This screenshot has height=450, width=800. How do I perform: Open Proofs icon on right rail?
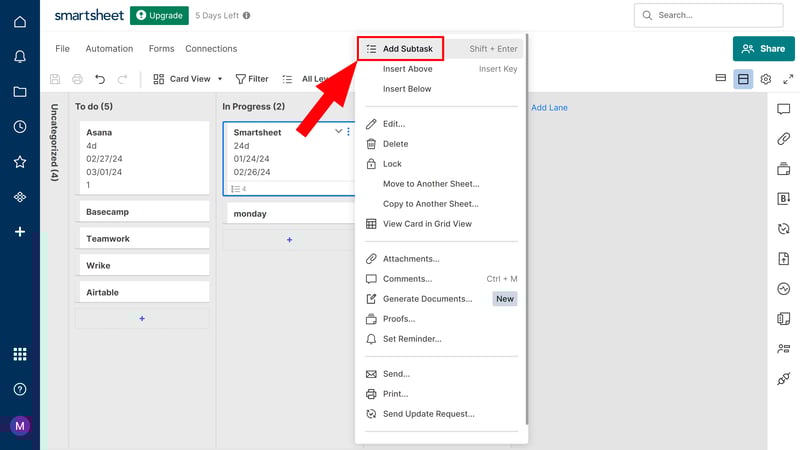pos(784,169)
